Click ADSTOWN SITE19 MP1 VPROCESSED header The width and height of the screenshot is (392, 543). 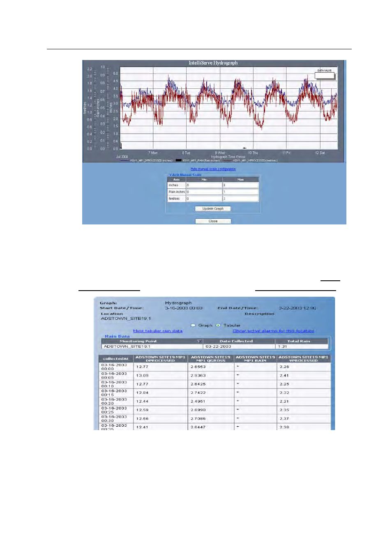click(x=303, y=359)
